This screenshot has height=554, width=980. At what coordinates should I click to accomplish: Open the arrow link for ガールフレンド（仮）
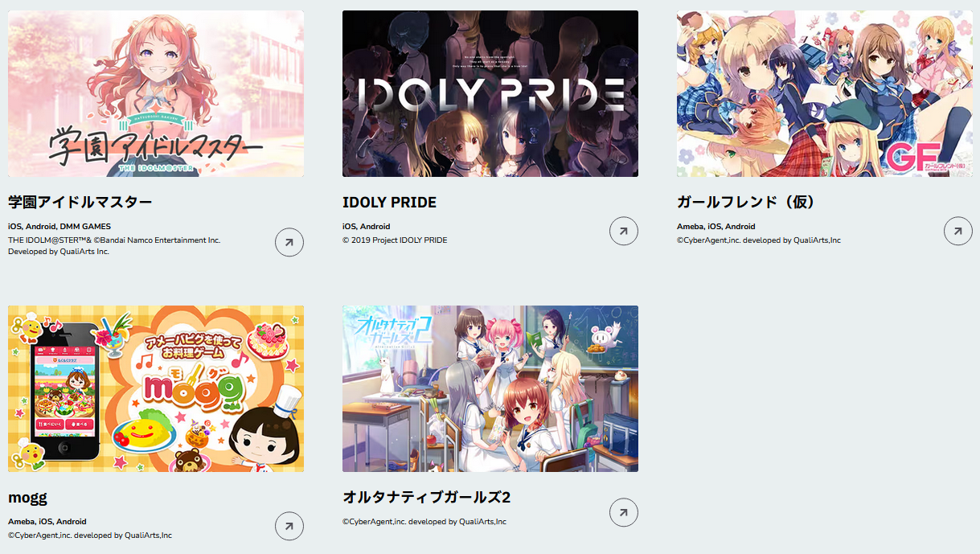point(958,231)
